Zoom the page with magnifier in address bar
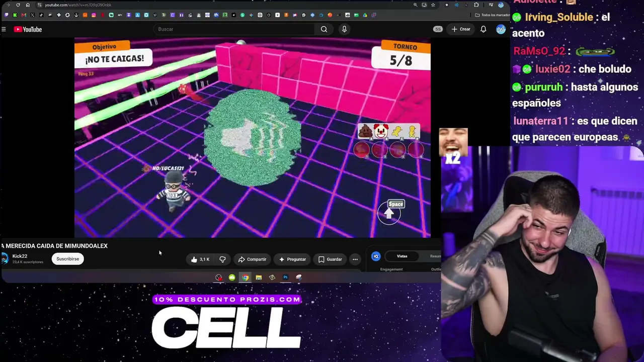Image resolution: width=644 pixels, height=362 pixels. pyautogui.click(x=415, y=5)
